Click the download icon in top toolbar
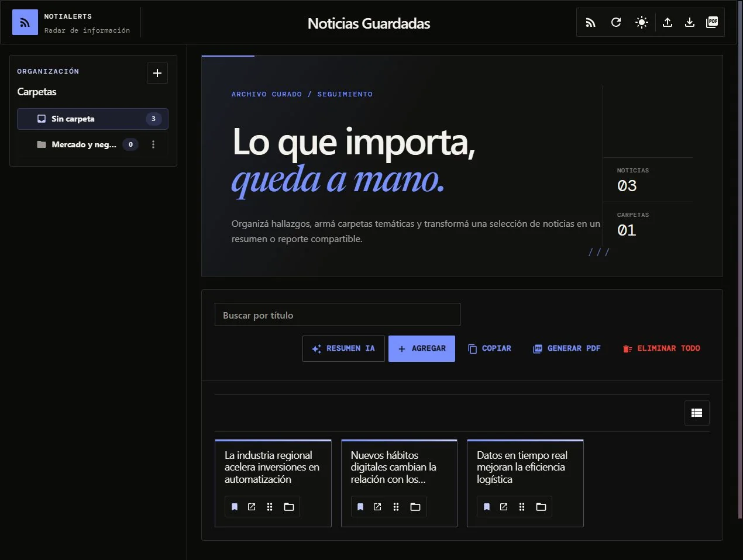 690,22
